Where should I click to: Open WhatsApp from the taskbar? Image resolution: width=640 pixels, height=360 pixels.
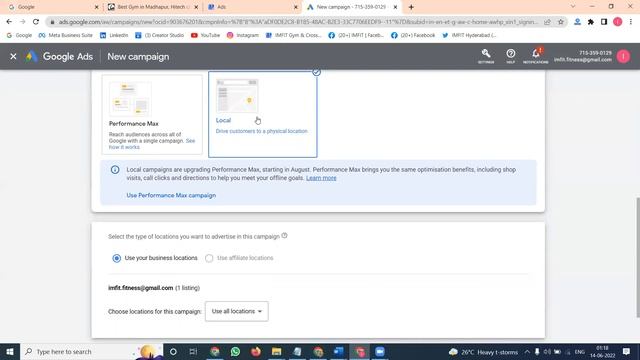point(235,351)
